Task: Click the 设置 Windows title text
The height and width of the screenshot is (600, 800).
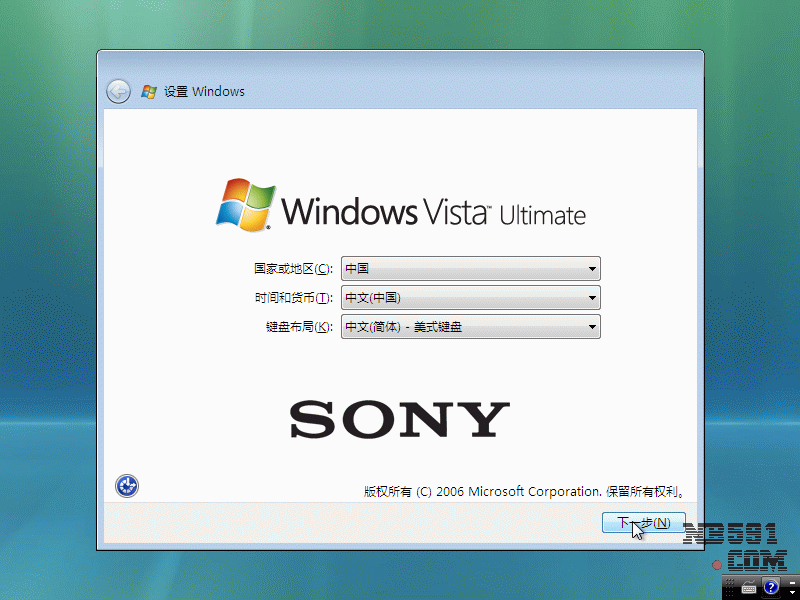Action: (204, 92)
